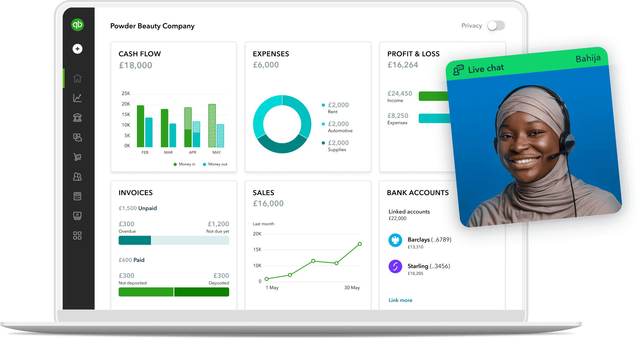This screenshot has height=339, width=644.
Task: Click the Starling bank logo icon
Action: tap(395, 266)
